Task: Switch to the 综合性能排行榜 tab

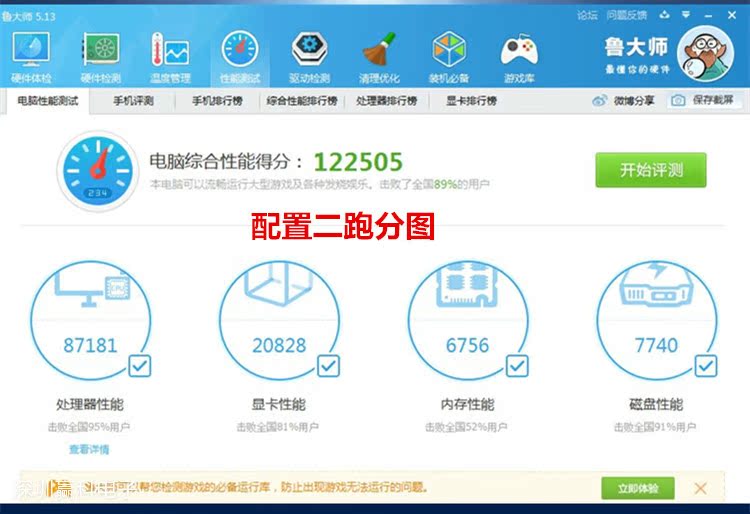Action: pyautogui.click(x=302, y=101)
